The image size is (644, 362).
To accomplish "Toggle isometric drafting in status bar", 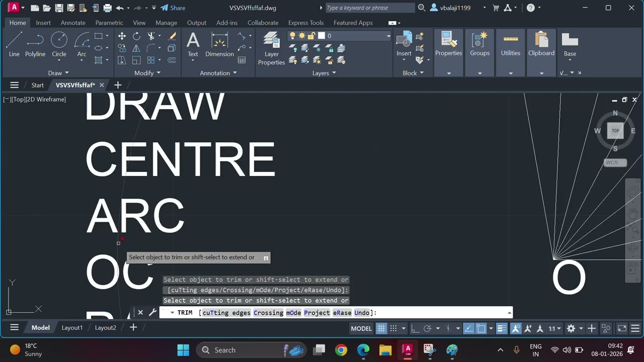I will point(448,328).
